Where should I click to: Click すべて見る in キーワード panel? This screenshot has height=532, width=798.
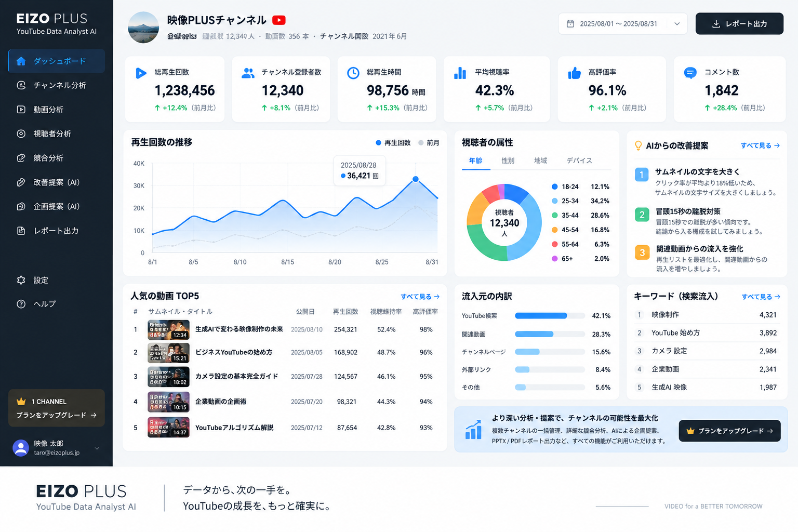[x=761, y=297]
